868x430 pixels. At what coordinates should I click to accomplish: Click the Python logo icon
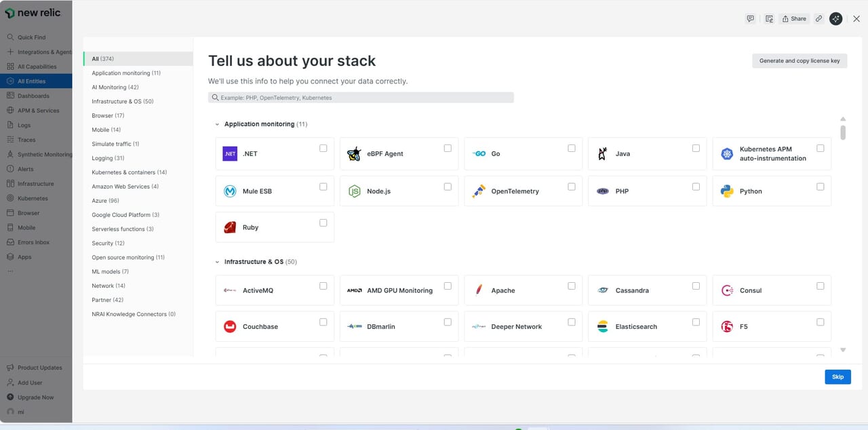727,191
